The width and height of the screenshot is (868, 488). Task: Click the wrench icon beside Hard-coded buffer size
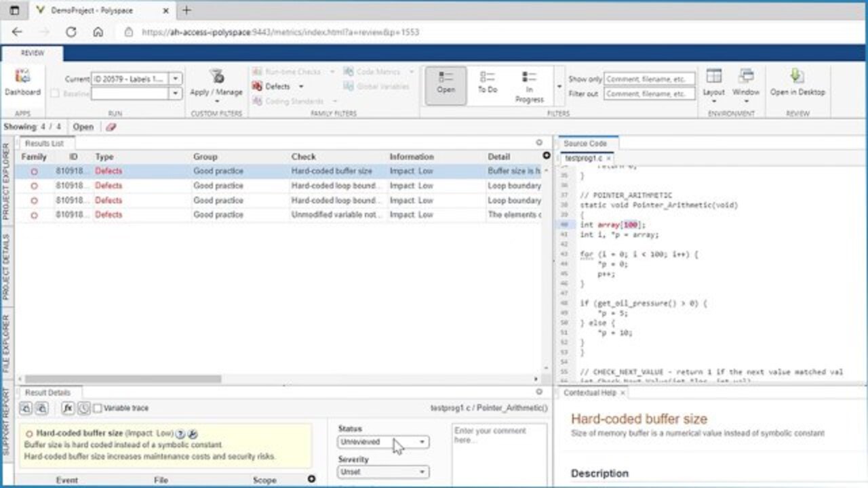pyautogui.click(x=192, y=434)
